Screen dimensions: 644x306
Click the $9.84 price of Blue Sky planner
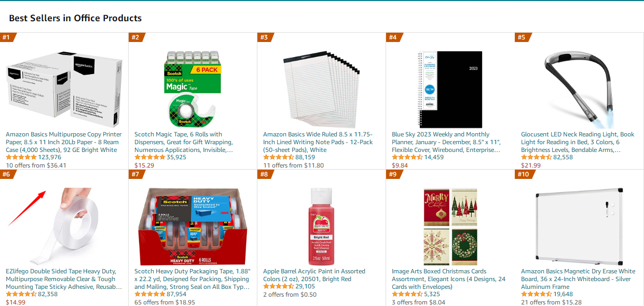pos(400,165)
